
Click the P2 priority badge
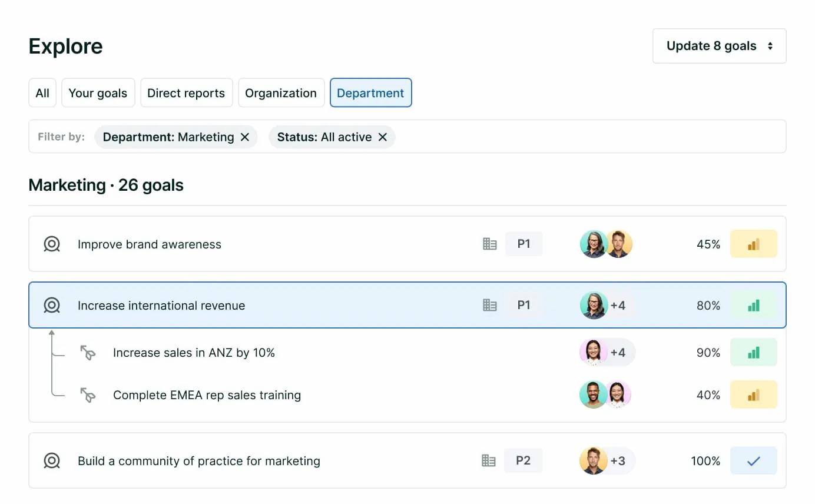coord(524,460)
